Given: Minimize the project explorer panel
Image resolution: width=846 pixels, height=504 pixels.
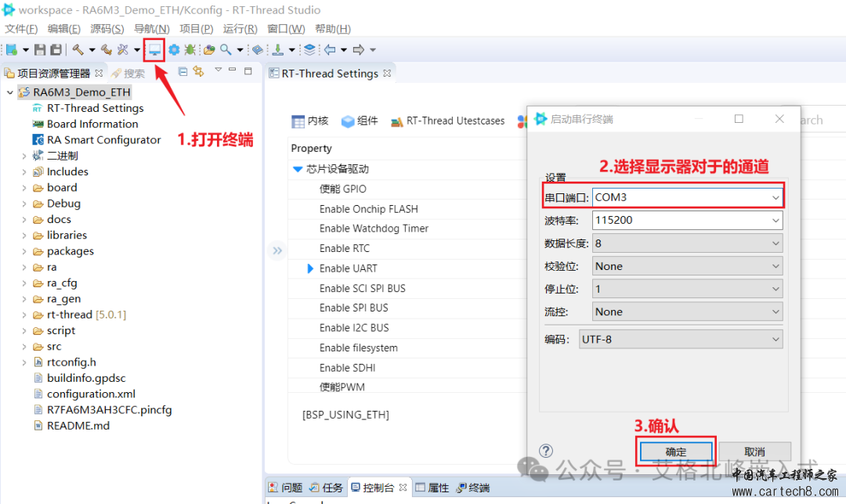Looking at the screenshot, I should coord(233,70).
